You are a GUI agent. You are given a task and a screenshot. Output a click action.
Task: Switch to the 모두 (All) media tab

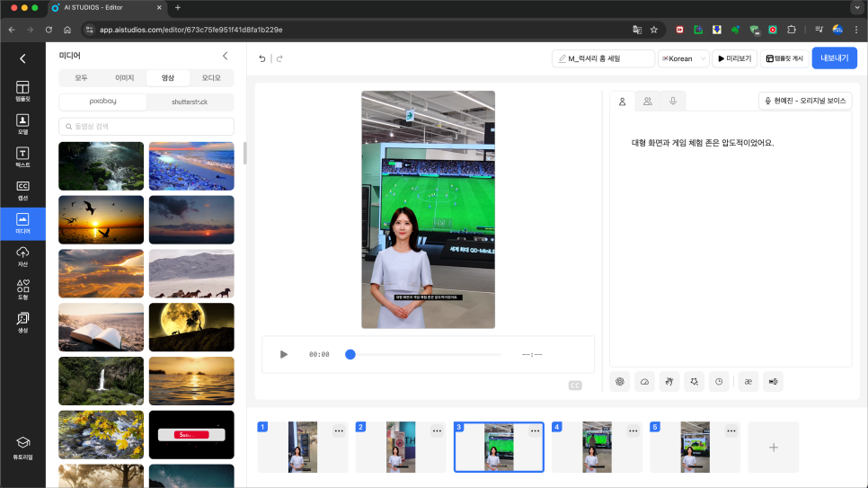[x=82, y=78]
